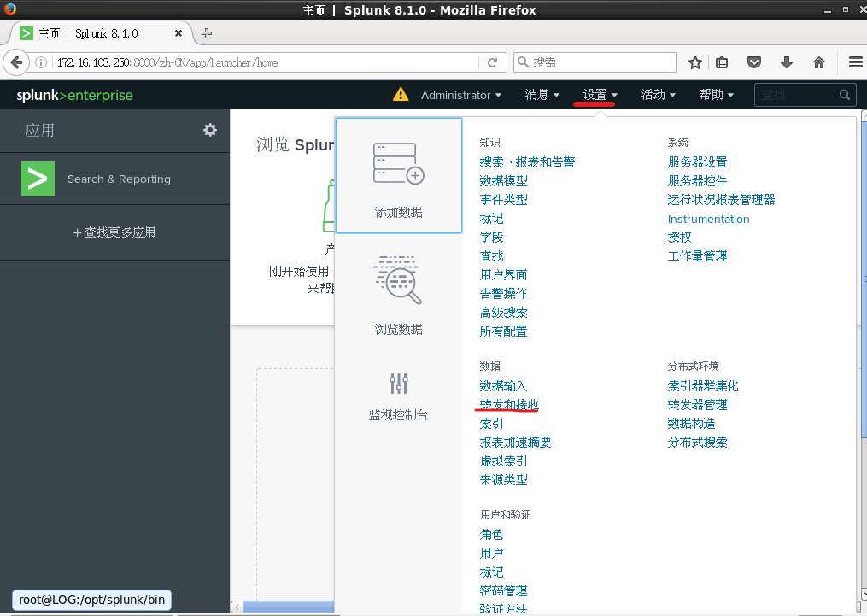Expand the 帮助 help dropdown
Screen dimensions: 867x616
coord(716,95)
